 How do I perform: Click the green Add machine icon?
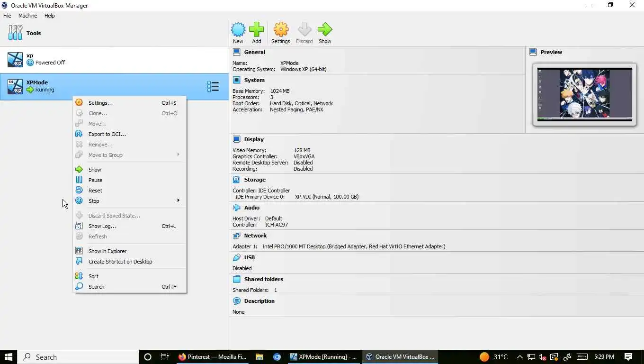(257, 29)
